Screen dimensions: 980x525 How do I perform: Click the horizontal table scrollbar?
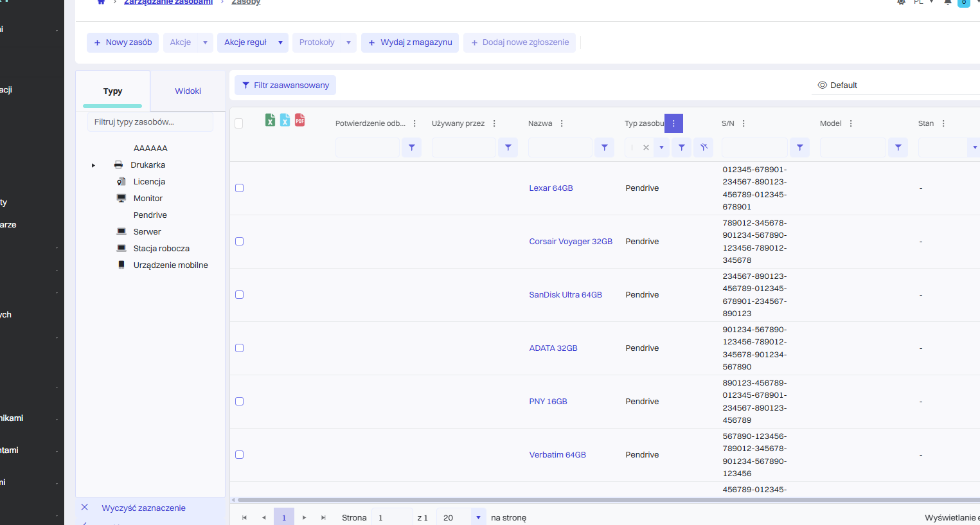click(x=604, y=499)
